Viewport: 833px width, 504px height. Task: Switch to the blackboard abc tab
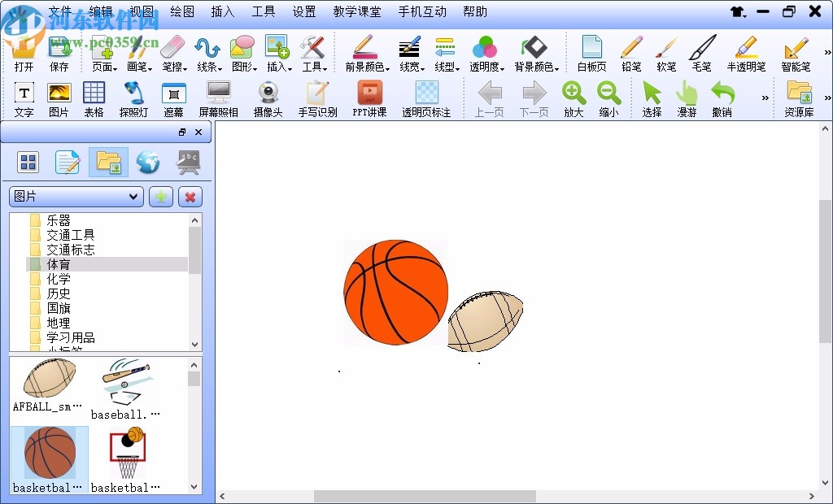(188, 162)
